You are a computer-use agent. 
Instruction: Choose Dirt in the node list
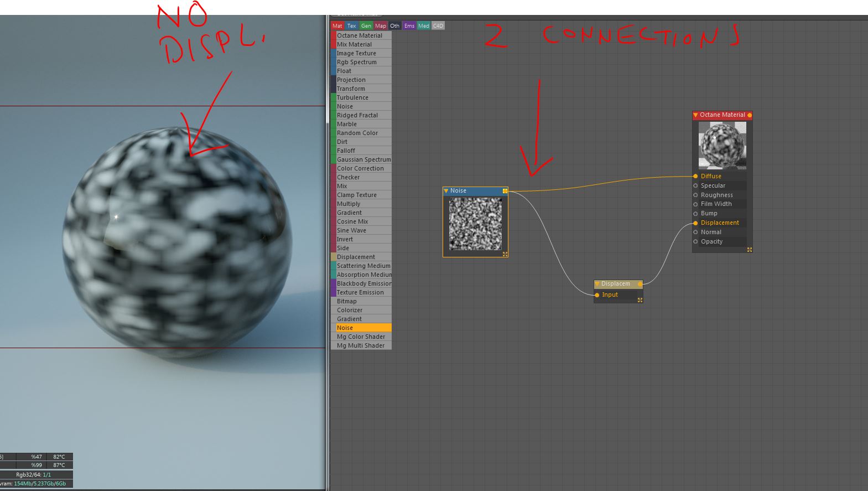pyautogui.click(x=361, y=142)
